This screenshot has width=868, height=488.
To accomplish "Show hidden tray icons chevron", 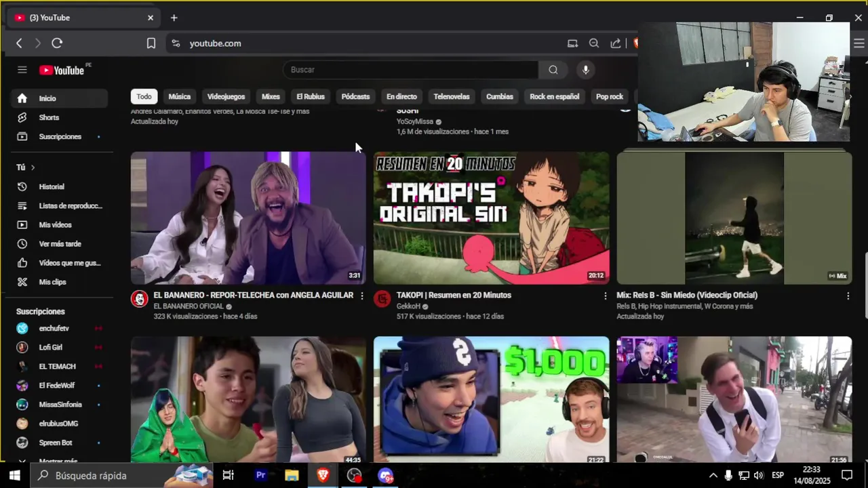I will pyautogui.click(x=713, y=475).
